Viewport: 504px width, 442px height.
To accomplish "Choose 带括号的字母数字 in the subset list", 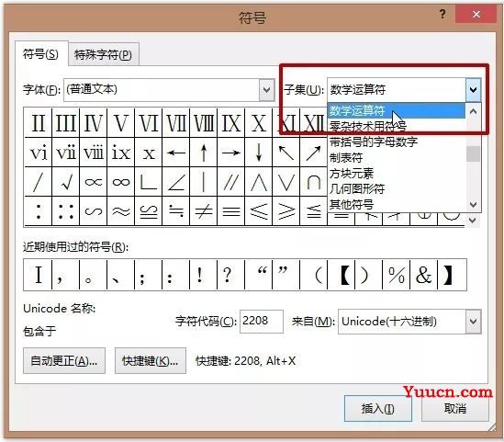I will click(396, 142).
